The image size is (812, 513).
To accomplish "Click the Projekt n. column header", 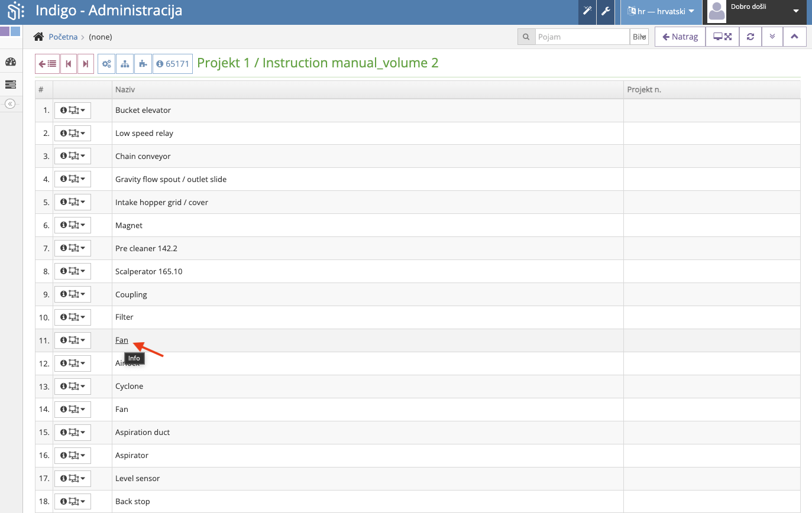I will click(x=712, y=89).
